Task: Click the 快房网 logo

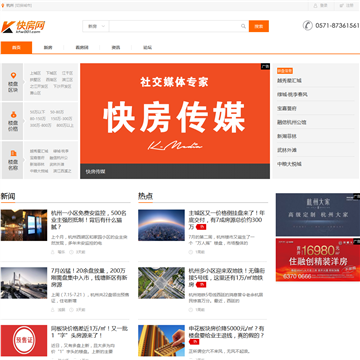Action: 23,27
